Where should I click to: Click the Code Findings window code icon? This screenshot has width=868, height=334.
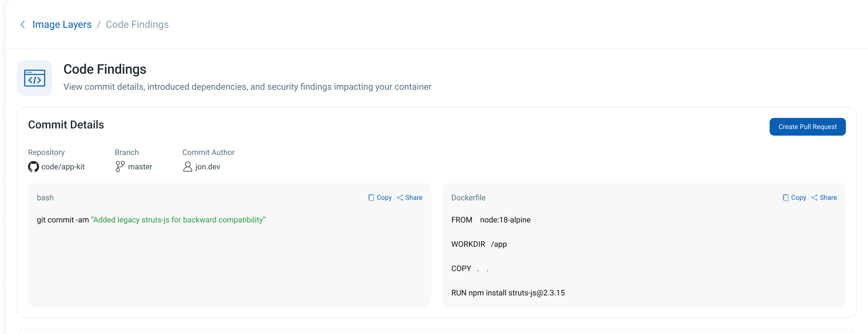(34, 78)
